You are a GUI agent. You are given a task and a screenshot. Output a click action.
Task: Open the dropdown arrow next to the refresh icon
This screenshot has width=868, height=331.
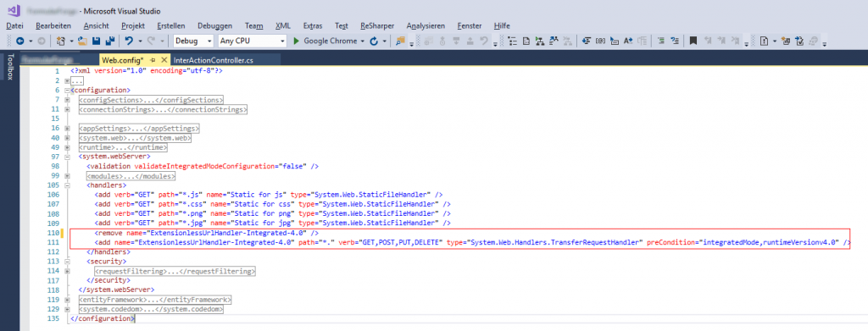(384, 41)
